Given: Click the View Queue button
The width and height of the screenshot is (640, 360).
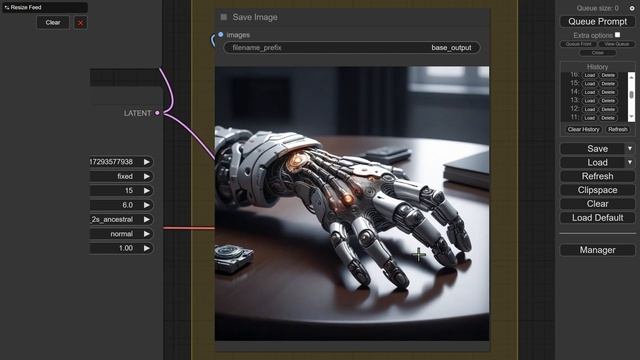Looking at the screenshot, I should click(617, 44).
